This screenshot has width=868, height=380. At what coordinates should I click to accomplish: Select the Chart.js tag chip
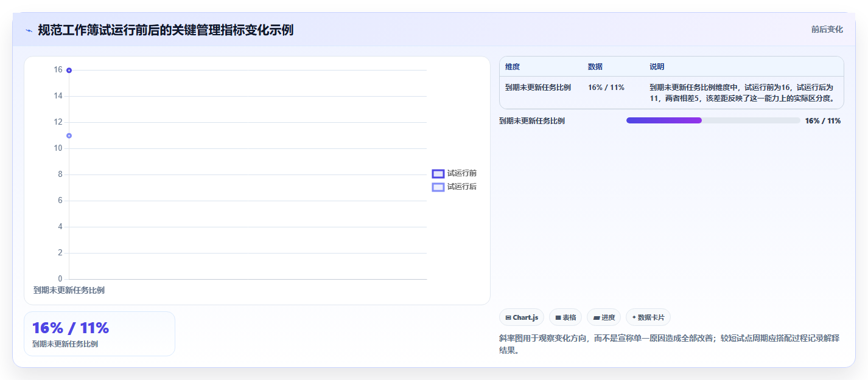click(521, 317)
